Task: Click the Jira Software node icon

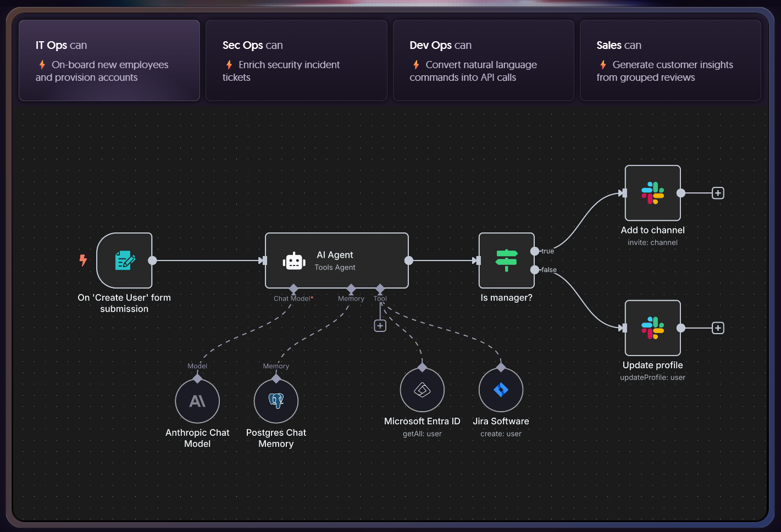Action: pyautogui.click(x=501, y=390)
